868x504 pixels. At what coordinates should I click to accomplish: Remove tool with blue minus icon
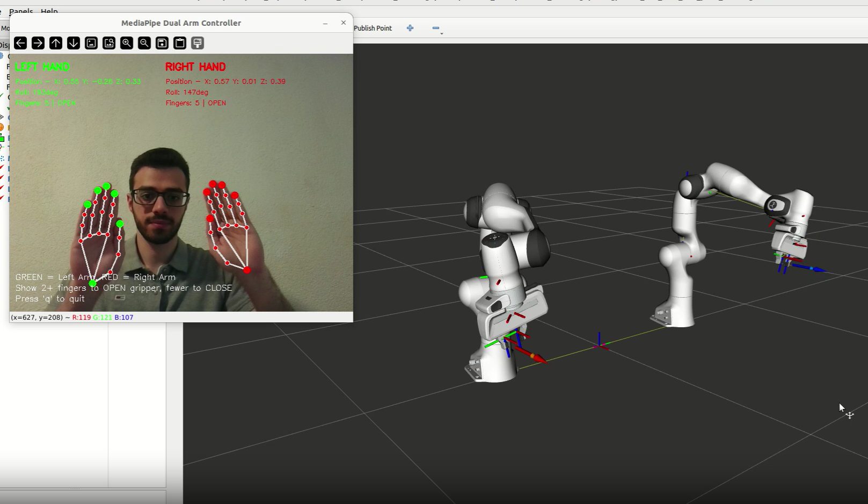coord(436,28)
